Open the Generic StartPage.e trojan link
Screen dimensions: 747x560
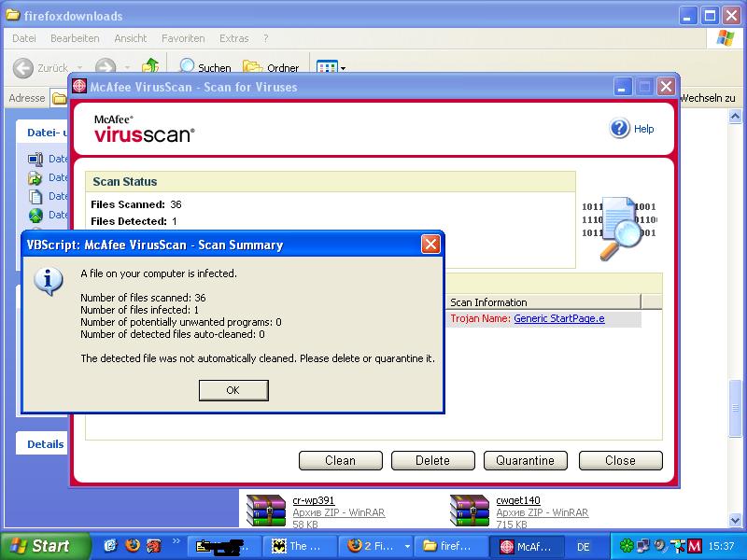tap(558, 318)
